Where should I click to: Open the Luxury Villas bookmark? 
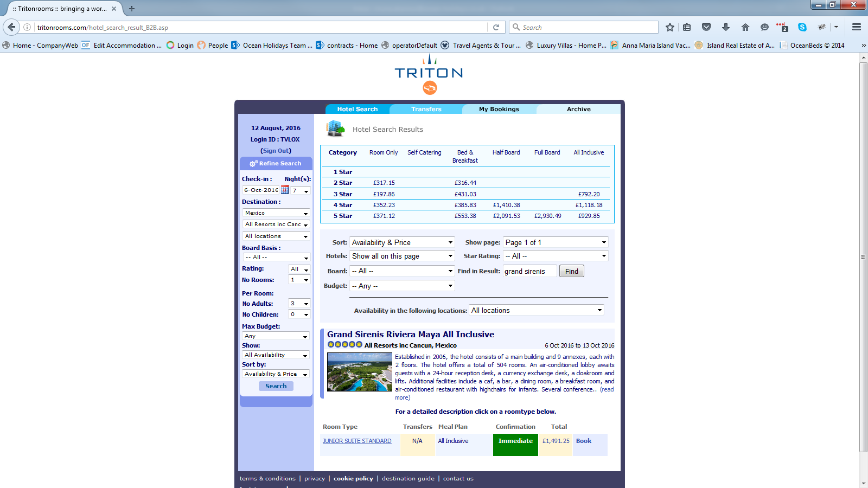566,46
